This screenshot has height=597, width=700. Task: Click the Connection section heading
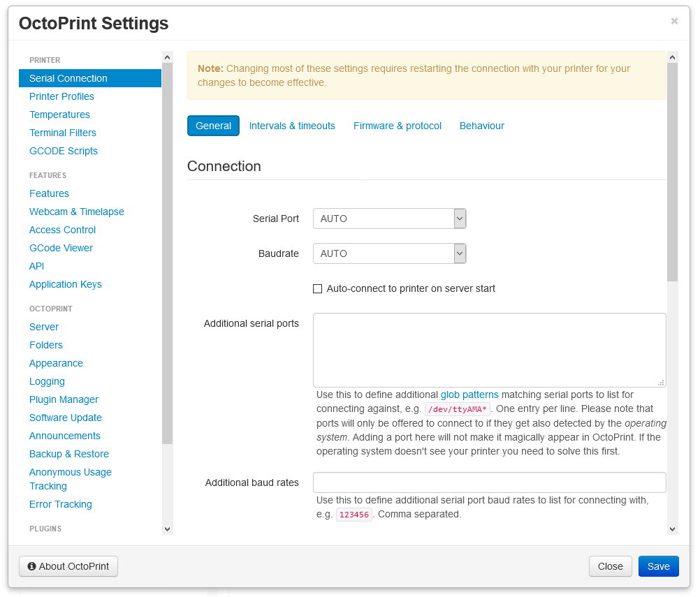[224, 166]
